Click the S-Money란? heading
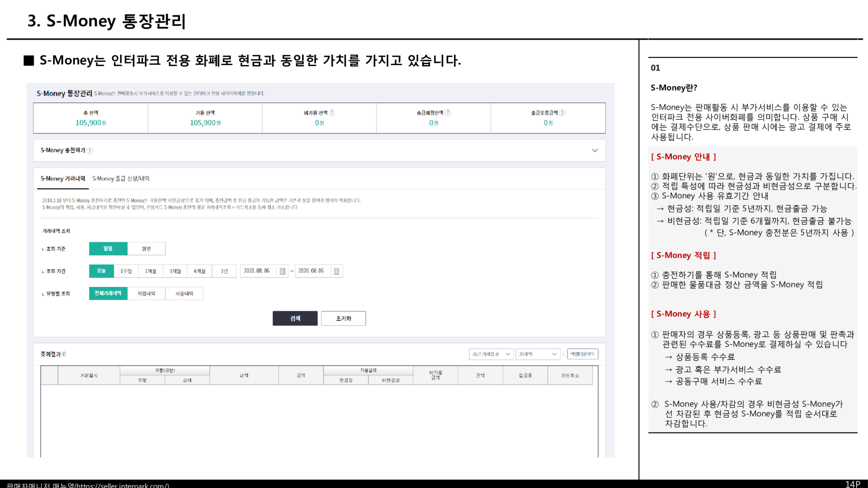Screen dimensions: 868x488 (x=674, y=88)
